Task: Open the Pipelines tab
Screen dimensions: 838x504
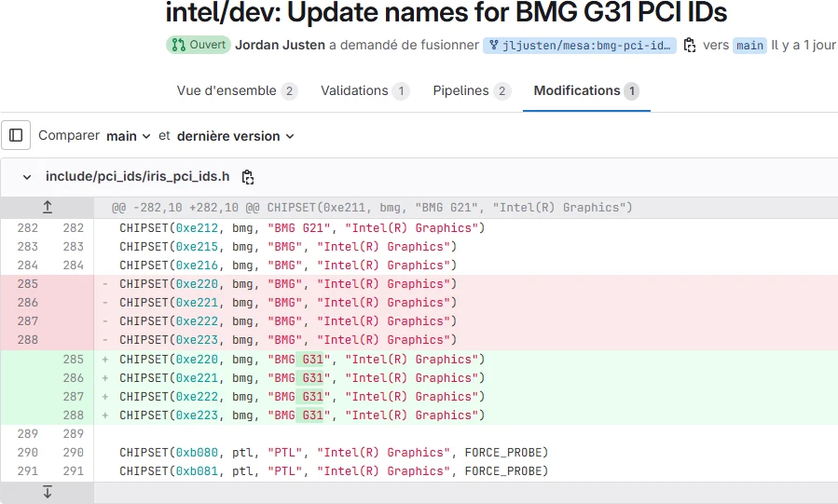Action: pos(472,90)
